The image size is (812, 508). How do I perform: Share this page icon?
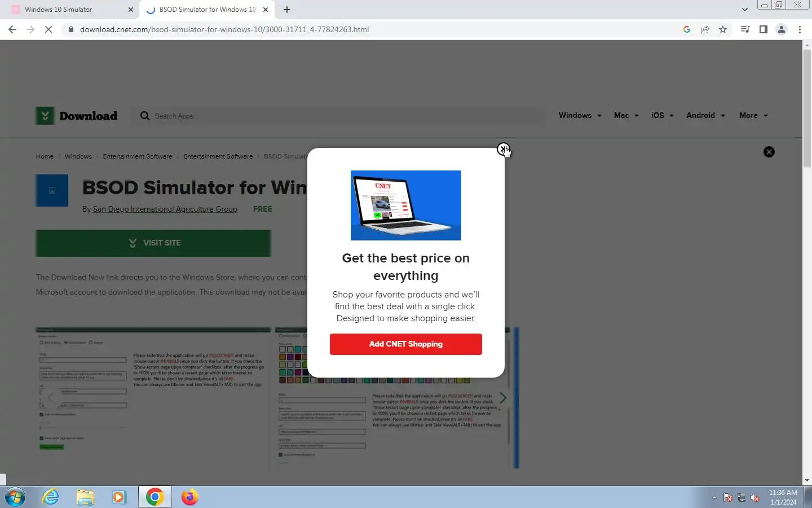705,29
